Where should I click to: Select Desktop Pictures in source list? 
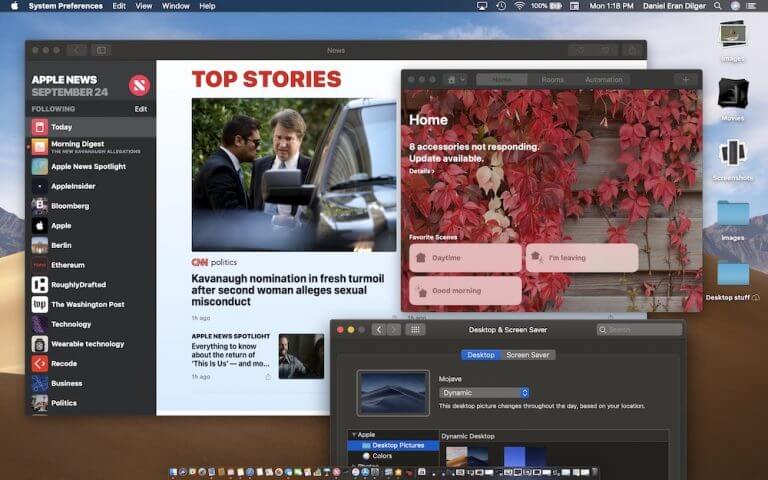click(393, 445)
